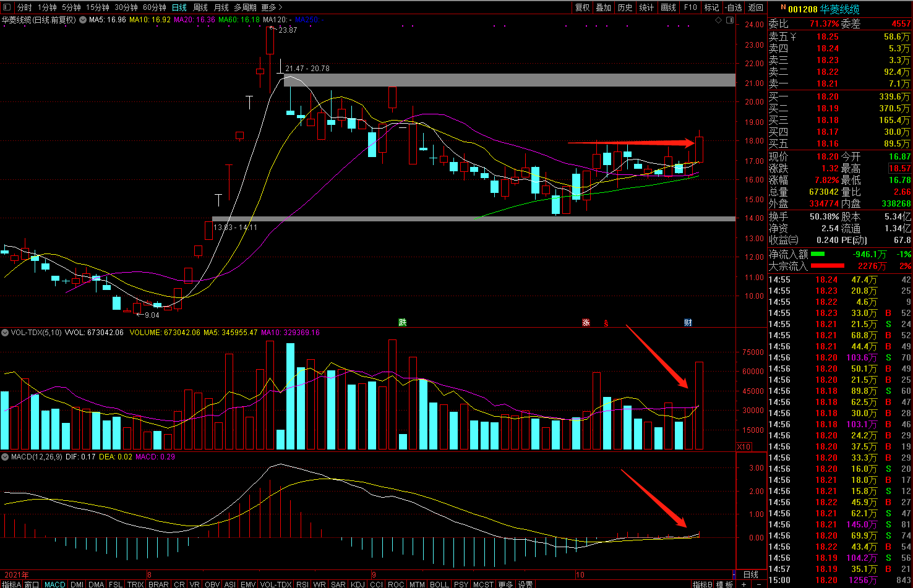Open F10 company information
Viewport: 913px width, 588px height.
pos(690,7)
